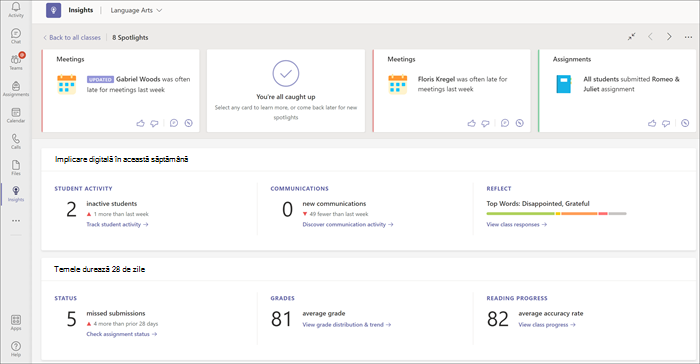Click the 5 missed submissions number
This screenshot has width=700, height=364.
coord(71,319)
